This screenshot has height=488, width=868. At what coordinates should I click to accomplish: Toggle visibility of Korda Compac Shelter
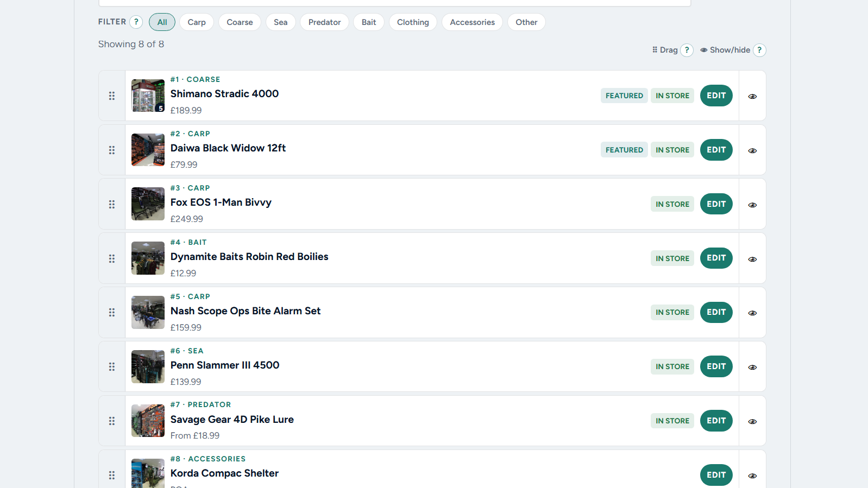(x=752, y=476)
